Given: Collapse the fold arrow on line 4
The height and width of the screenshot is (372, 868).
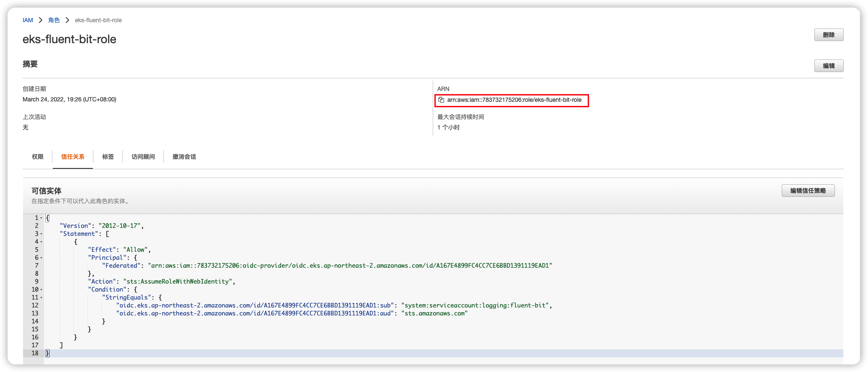Looking at the screenshot, I should coord(41,242).
